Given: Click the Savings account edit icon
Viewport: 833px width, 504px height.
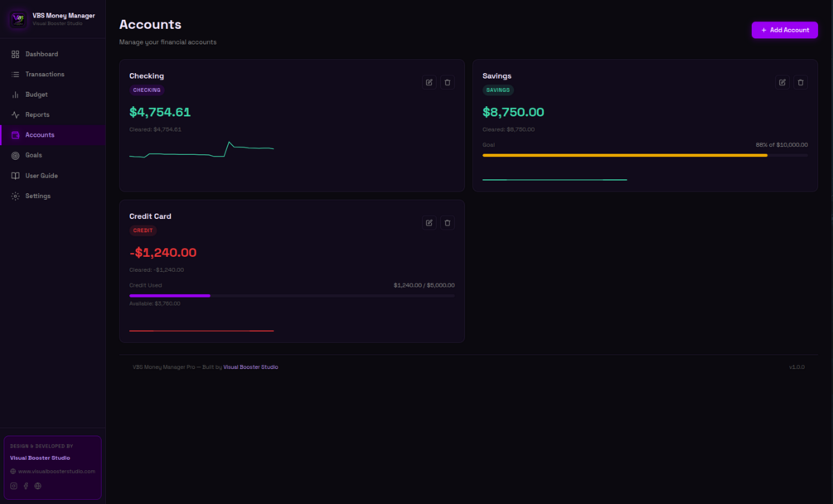Looking at the screenshot, I should (782, 82).
